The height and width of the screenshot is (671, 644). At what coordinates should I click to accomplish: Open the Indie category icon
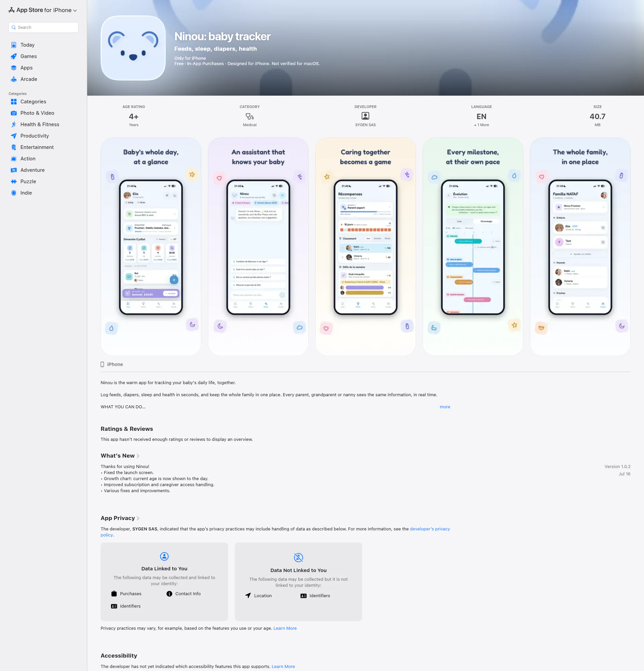pos(14,193)
